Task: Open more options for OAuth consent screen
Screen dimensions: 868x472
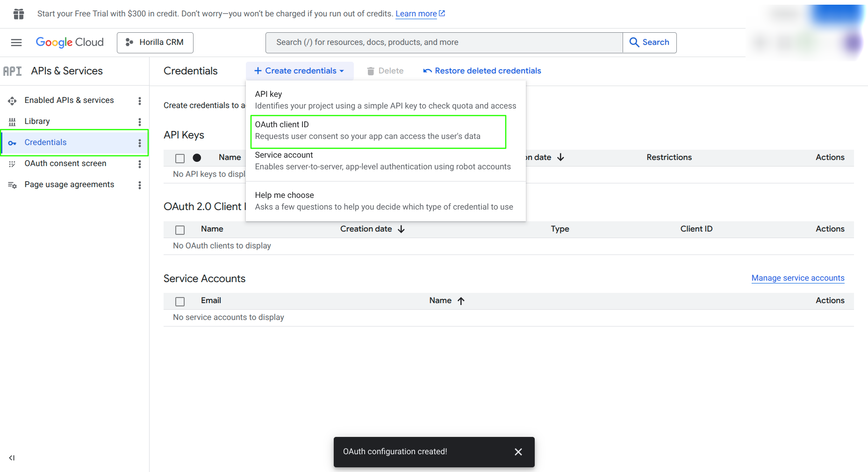Action: (139, 164)
